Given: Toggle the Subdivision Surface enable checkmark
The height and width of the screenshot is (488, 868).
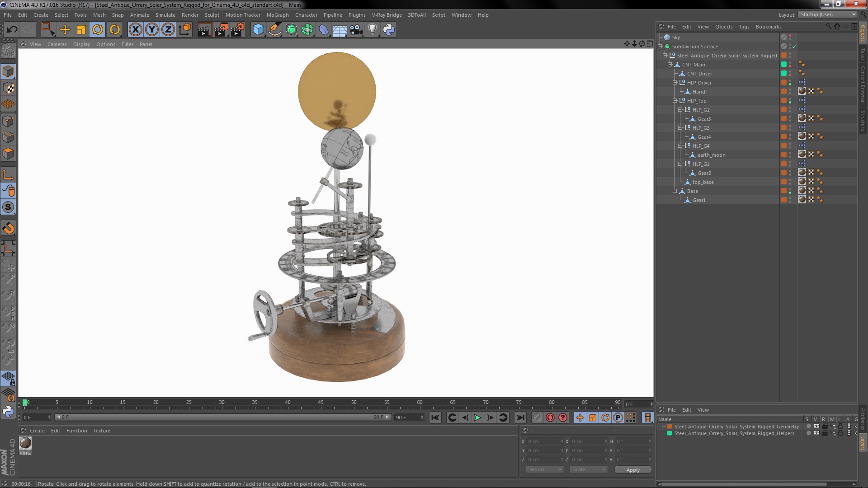Looking at the screenshot, I should 794,47.
